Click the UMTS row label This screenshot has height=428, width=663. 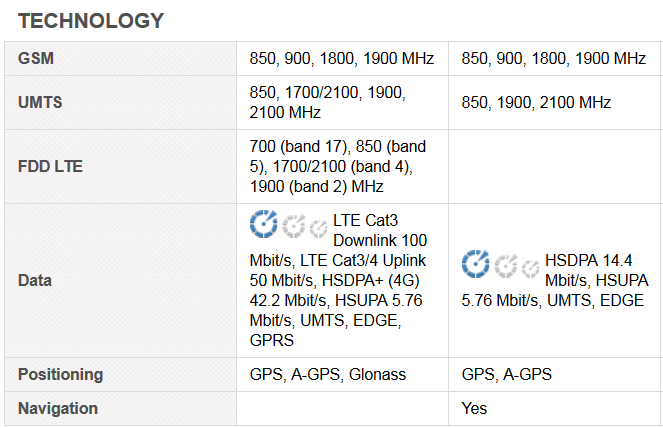pos(40,102)
